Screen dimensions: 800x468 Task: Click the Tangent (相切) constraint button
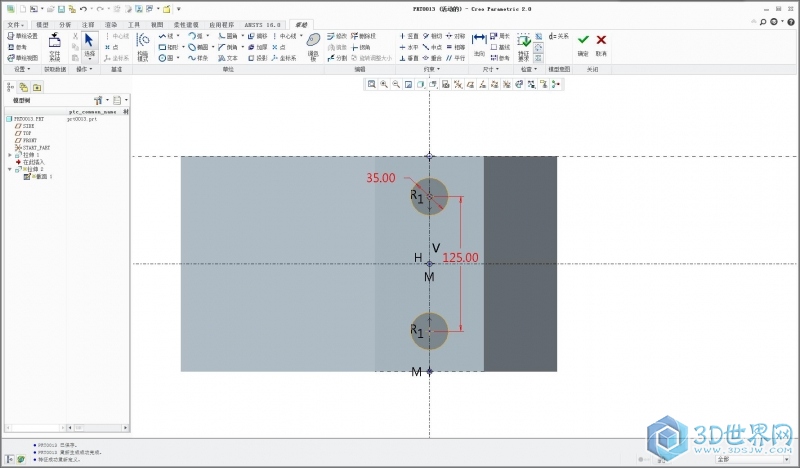(x=433, y=36)
